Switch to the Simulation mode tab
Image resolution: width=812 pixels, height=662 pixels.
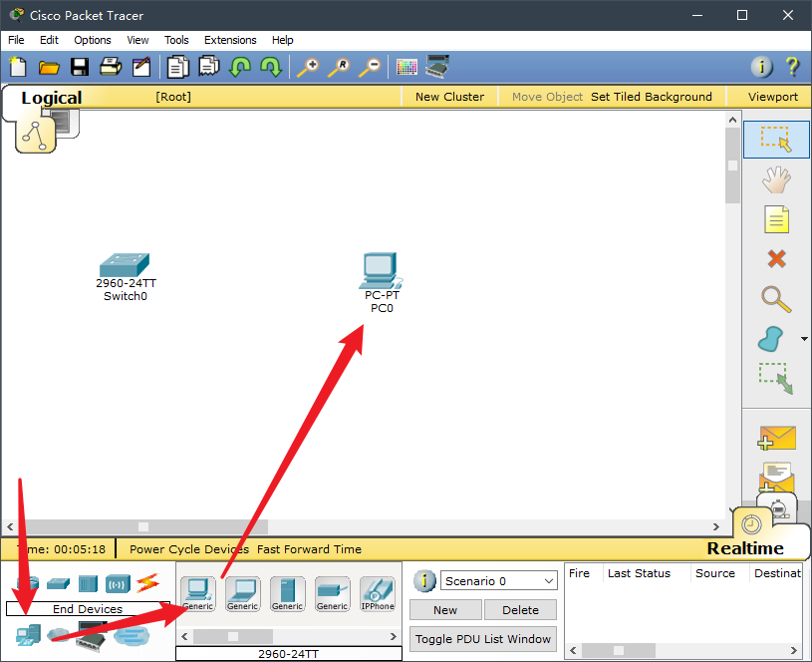(x=778, y=507)
